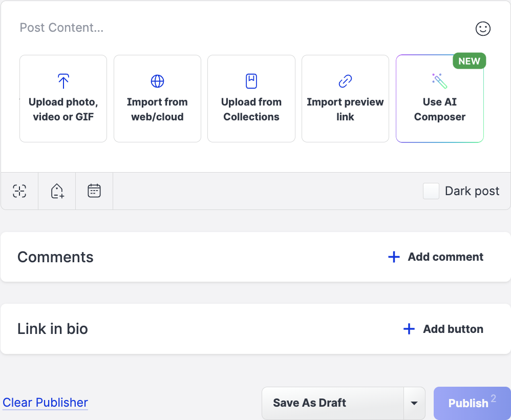Expand the Link in bio section header
This screenshot has height=420, width=511.
coord(52,329)
